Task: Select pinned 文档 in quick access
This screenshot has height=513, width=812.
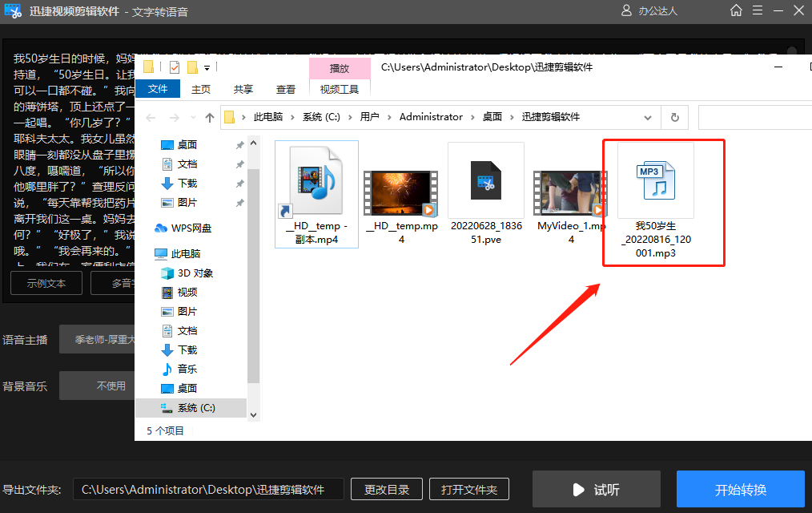Action: (187, 164)
